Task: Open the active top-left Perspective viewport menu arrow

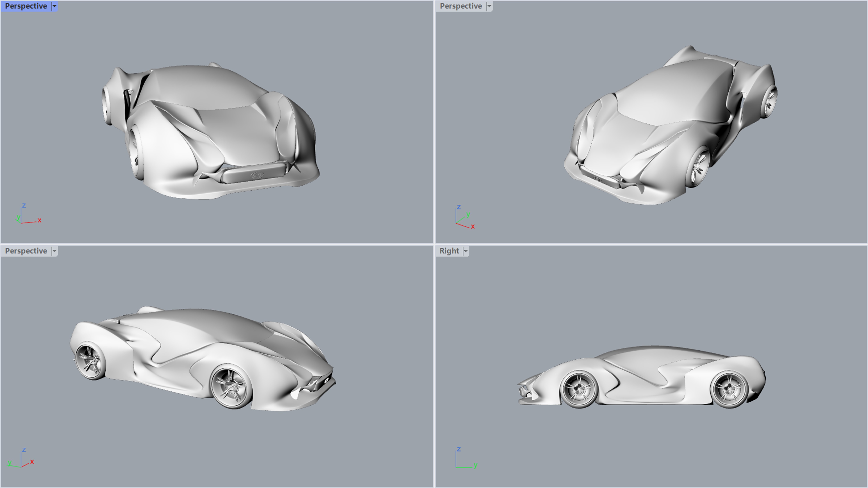Action: tap(54, 6)
